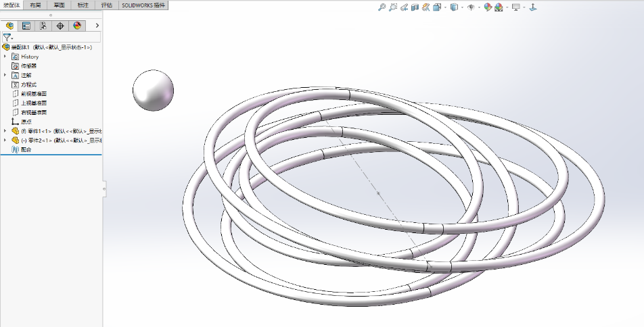This screenshot has width=644, height=327.
Task: Click the triad axis icon in view toolbar
Action: [x=532, y=7]
